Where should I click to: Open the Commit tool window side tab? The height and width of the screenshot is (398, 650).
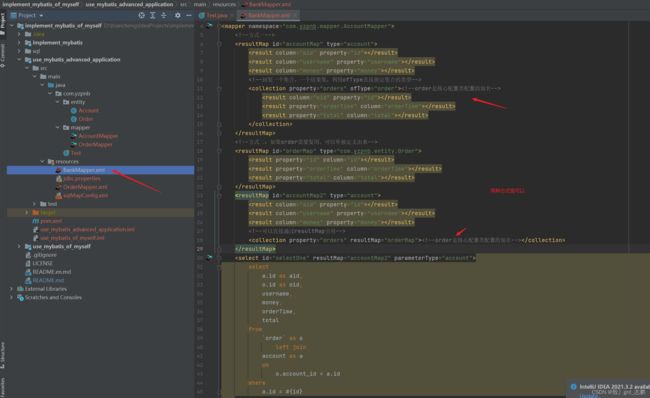point(3,55)
